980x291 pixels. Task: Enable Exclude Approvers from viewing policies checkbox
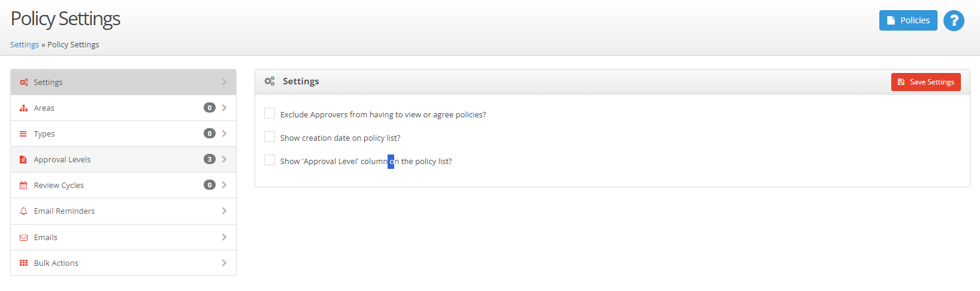270,113
